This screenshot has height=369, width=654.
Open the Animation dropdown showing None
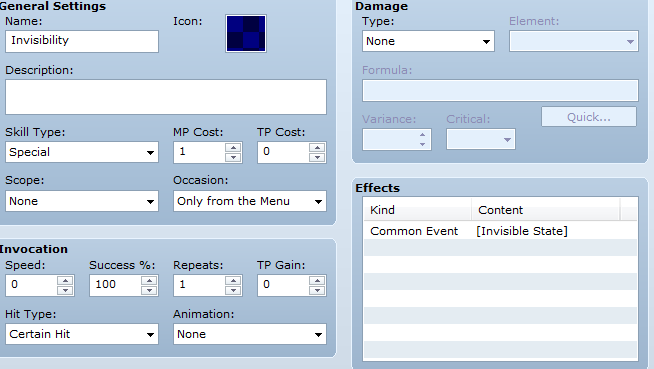click(250, 334)
